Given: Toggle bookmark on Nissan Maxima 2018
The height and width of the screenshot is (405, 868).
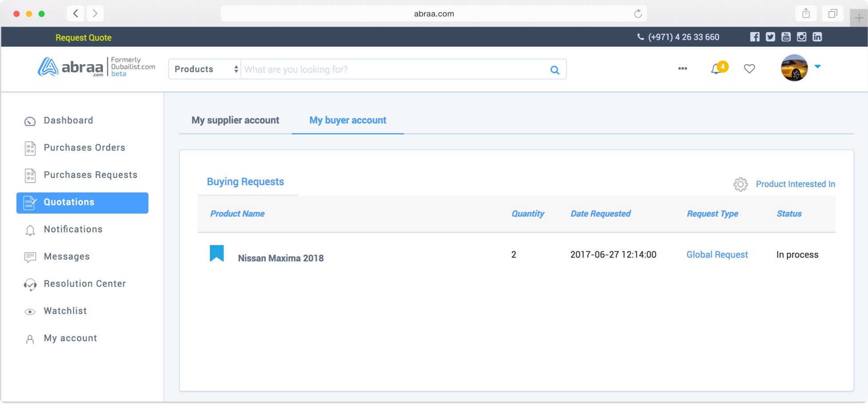Looking at the screenshot, I should pos(217,254).
